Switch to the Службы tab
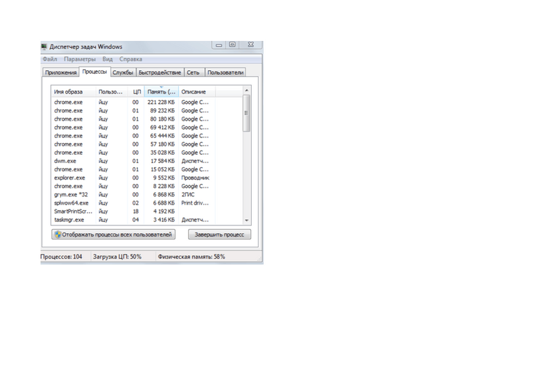Screen dimensions: 555x392 tap(123, 73)
